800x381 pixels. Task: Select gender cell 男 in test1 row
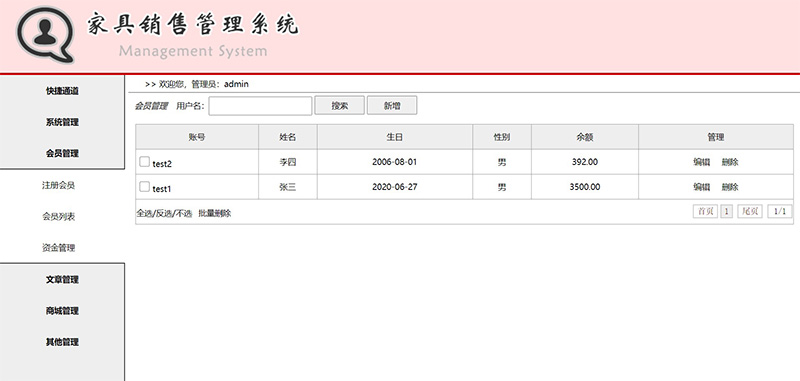pos(502,187)
